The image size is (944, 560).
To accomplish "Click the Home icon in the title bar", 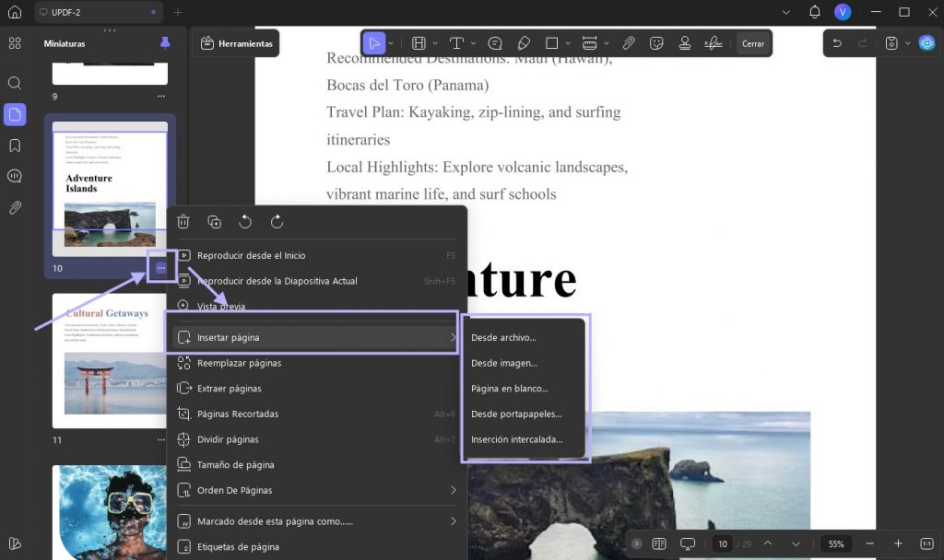I will [x=15, y=12].
